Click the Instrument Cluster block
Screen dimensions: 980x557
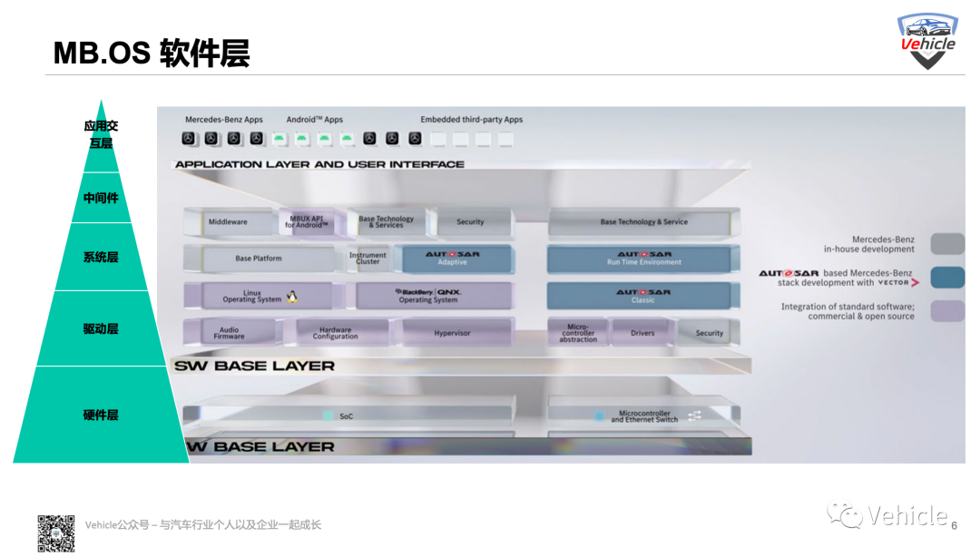[367, 259]
